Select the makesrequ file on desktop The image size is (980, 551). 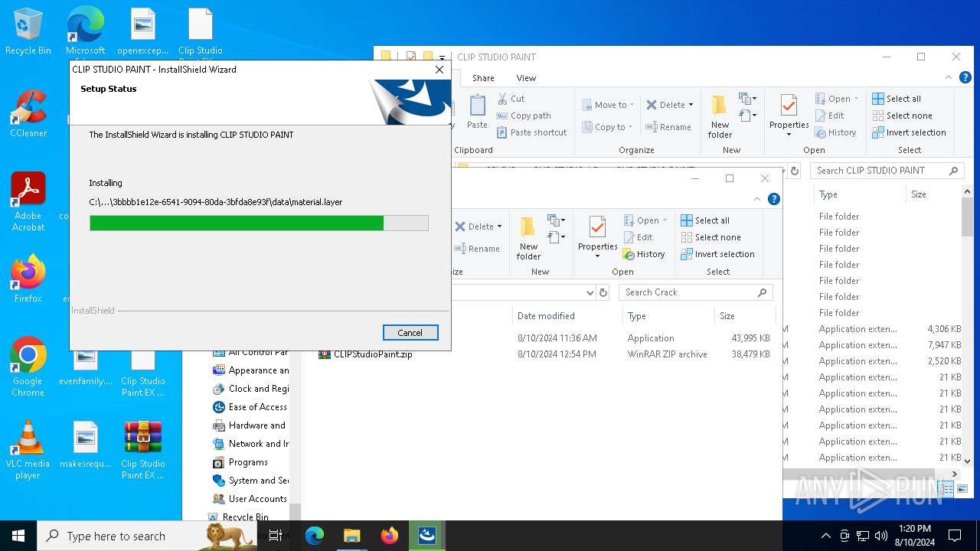tap(85, 444)
